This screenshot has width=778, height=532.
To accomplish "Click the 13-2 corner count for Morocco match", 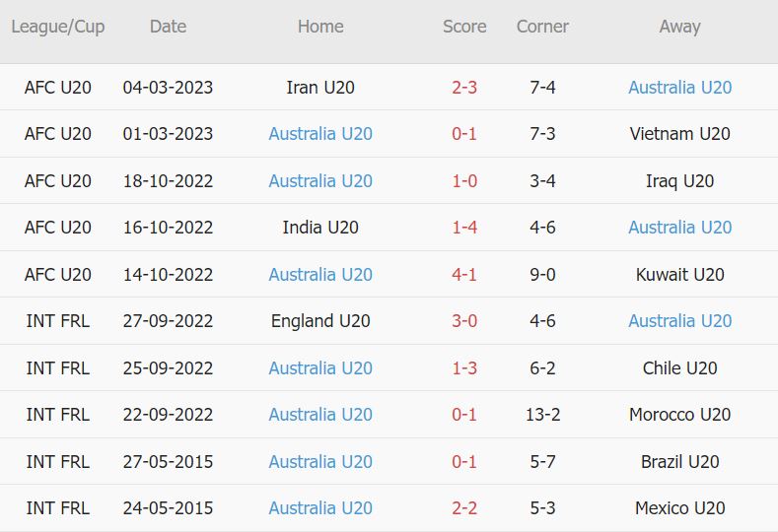I will click(x=542, y=415).
